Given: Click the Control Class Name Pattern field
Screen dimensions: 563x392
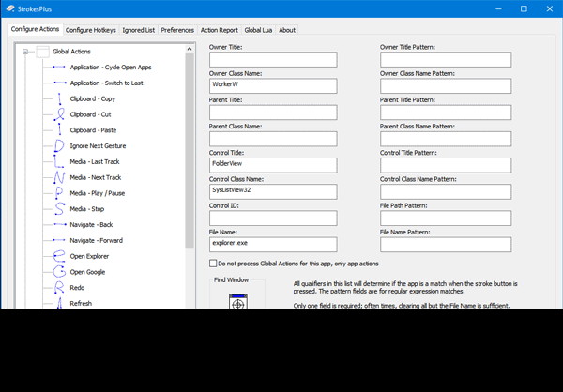Looking at the screenshot, I should pyautogui.click(x=446, y=192).
